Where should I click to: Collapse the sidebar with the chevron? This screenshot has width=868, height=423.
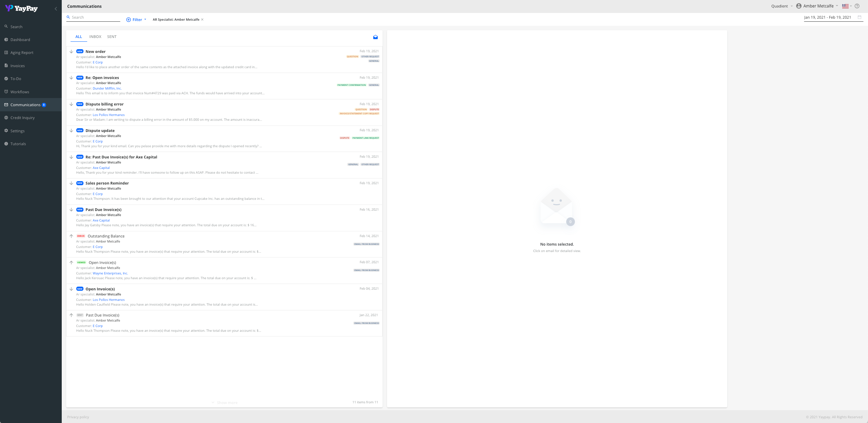point(56,9)
